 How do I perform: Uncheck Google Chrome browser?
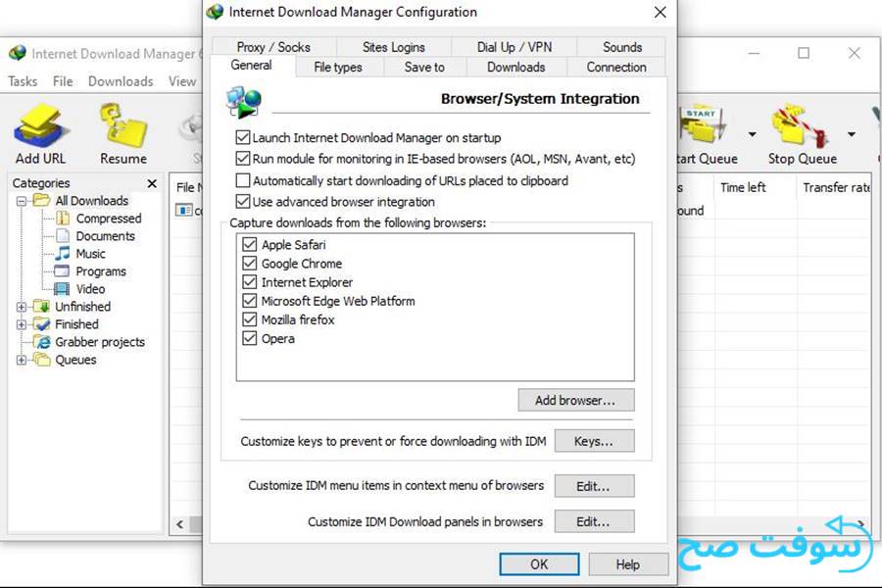click(249, 264)
